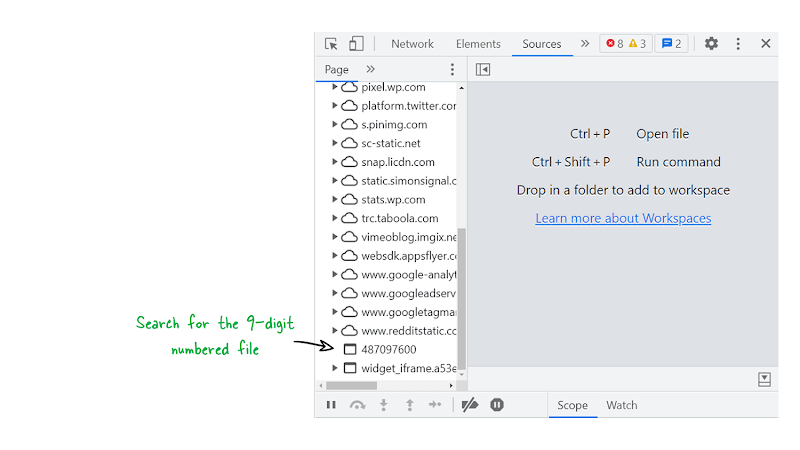Click step into next function call
Viewport: 800px width, 450px height.
pos(384,405)
